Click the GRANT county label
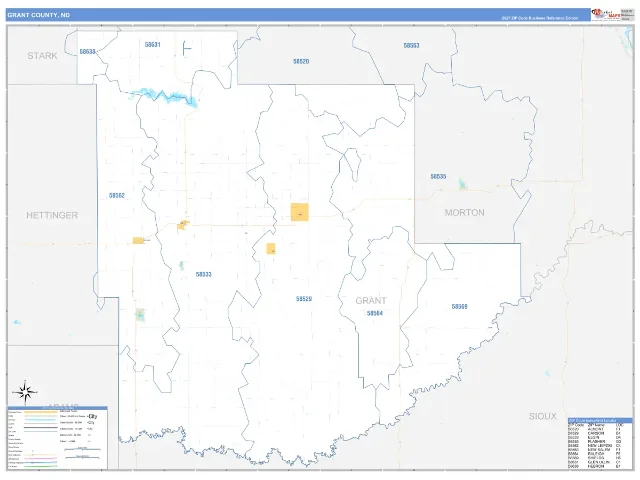 (371, 300)
